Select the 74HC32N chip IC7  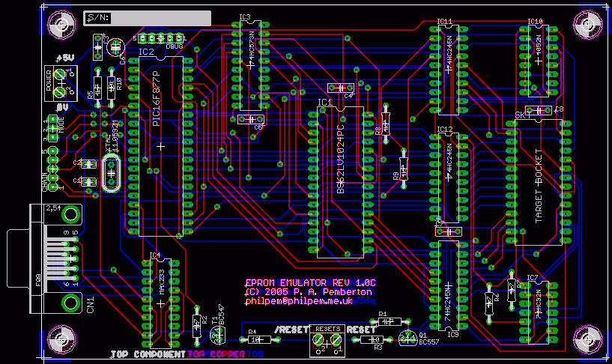pyautogui.click(x=538, y=311)
